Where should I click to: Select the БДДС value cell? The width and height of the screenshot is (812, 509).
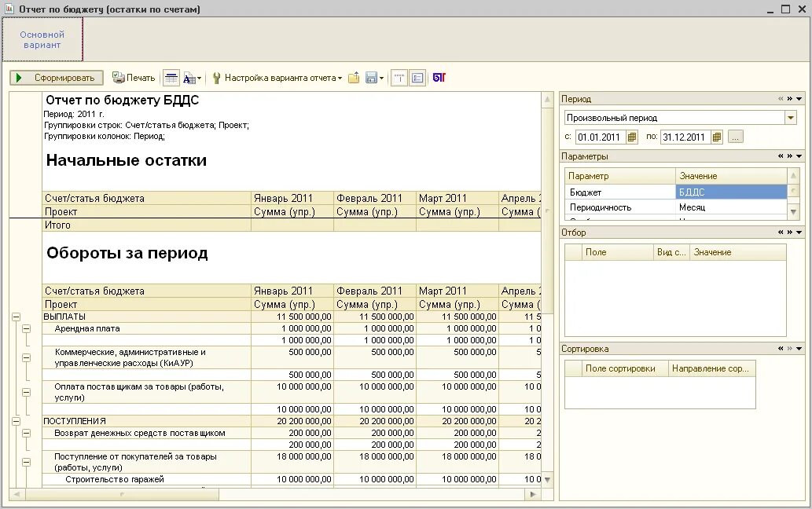click(x=731, y=192)
